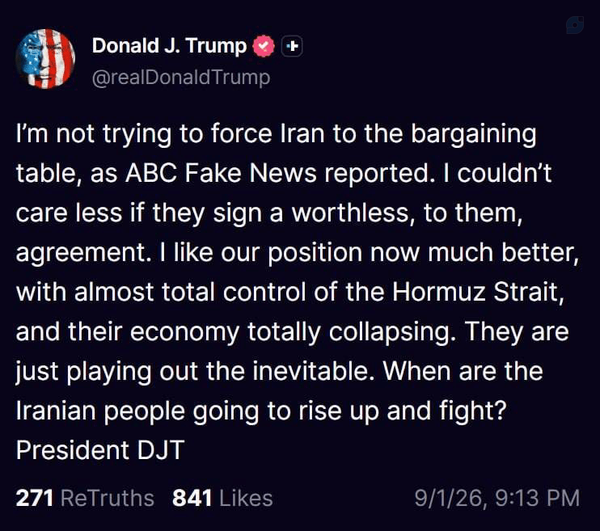The width and height of the screenshot is (600, 531).
Task: Click the "bargaining" word in post
Action: click(474, 135)
